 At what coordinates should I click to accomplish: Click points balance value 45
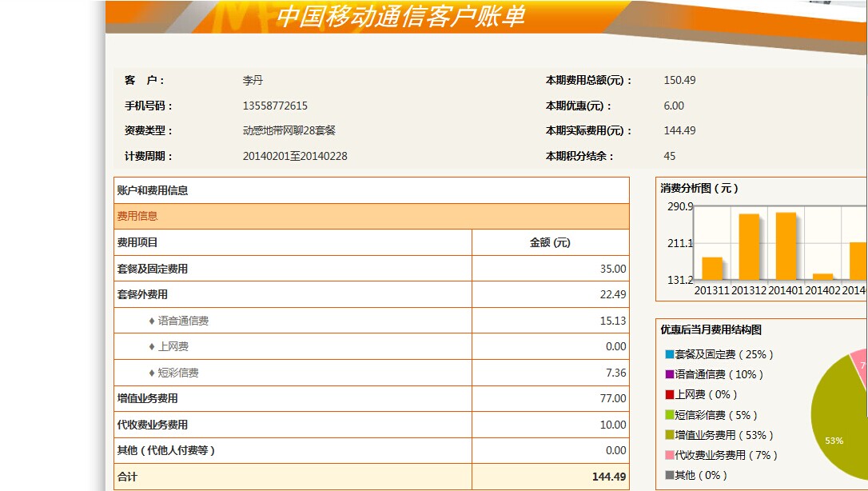point(669,156)
